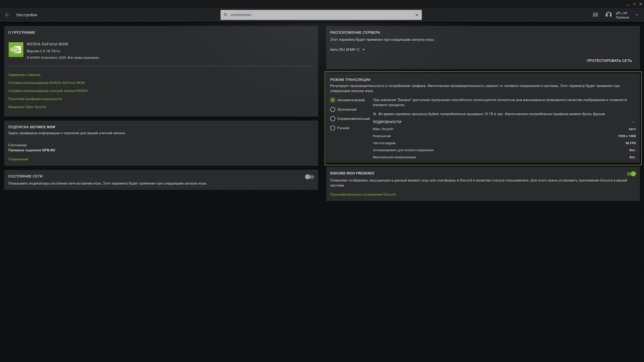Open Лицензии Open Source link
The image size is (644, 362).
click(x=27, y=107)
